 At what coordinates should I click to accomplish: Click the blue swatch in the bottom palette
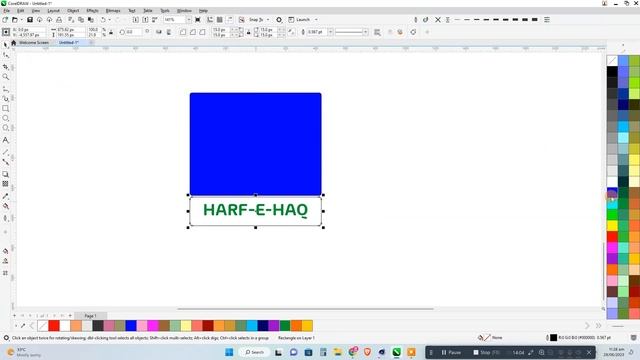coord(131,325)
